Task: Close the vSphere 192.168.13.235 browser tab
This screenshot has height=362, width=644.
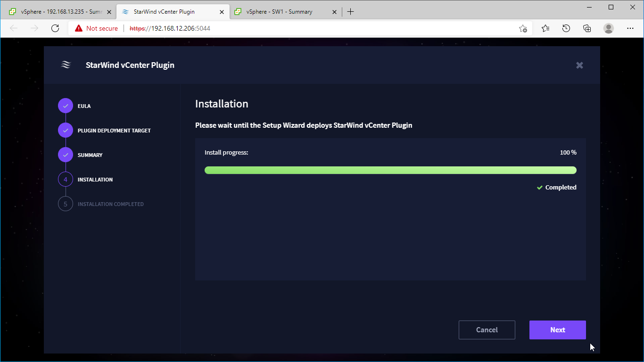Action: pos(109,12)
